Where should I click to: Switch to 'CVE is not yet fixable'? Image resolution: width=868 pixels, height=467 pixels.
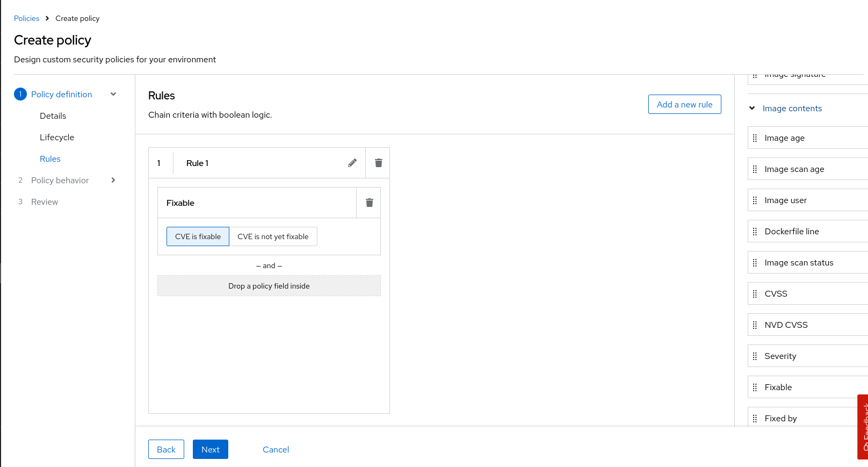(273, 236)
